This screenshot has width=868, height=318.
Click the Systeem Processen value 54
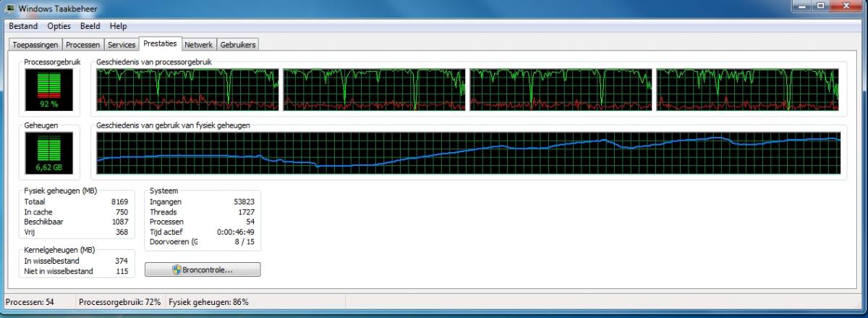(x=250, y=222)
